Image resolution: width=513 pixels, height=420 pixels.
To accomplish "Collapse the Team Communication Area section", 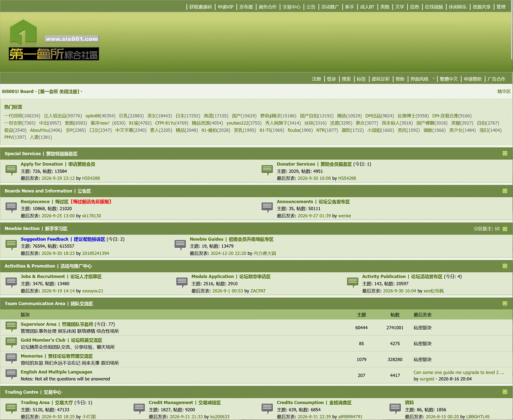I will coord(505,304).
